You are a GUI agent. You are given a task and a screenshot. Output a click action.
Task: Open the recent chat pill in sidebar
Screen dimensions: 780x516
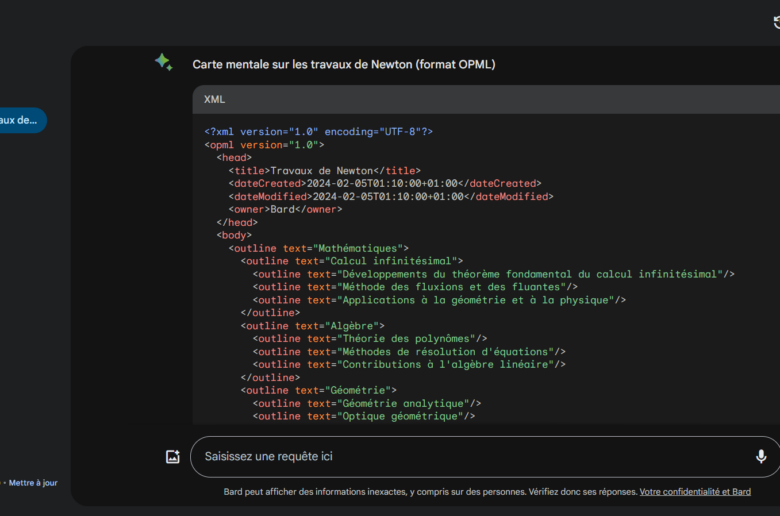pyautogui.click(x=20, y=120)
